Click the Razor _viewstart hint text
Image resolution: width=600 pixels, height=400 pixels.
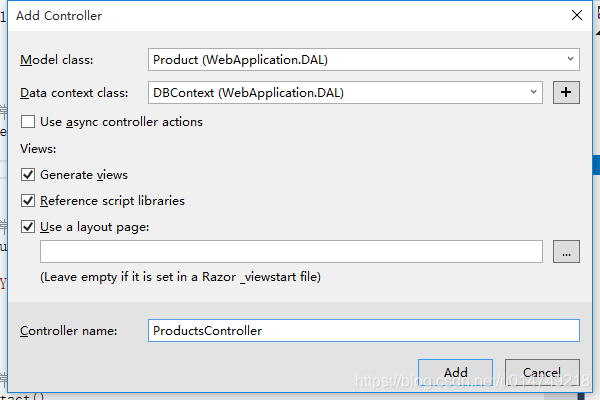[x=180, y=277]
